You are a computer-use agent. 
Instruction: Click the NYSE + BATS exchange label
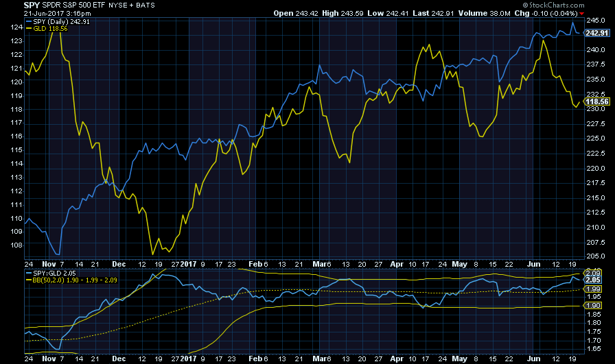131,5
